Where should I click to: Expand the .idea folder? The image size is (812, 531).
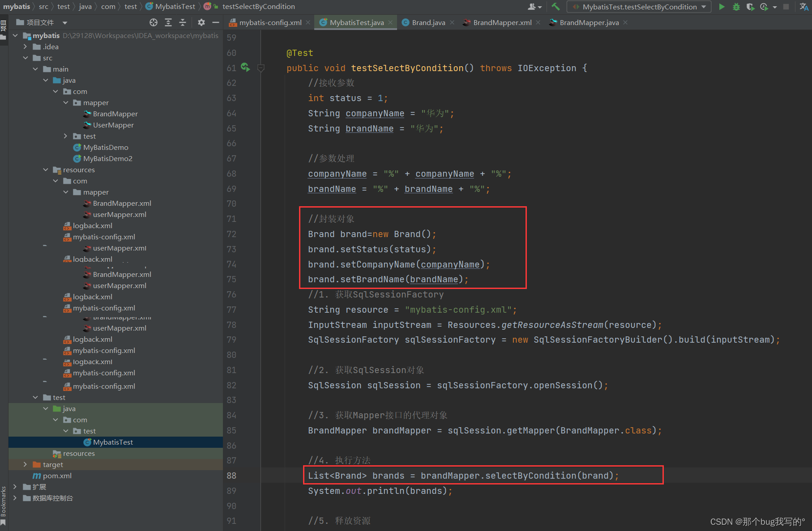click(25, 47)
